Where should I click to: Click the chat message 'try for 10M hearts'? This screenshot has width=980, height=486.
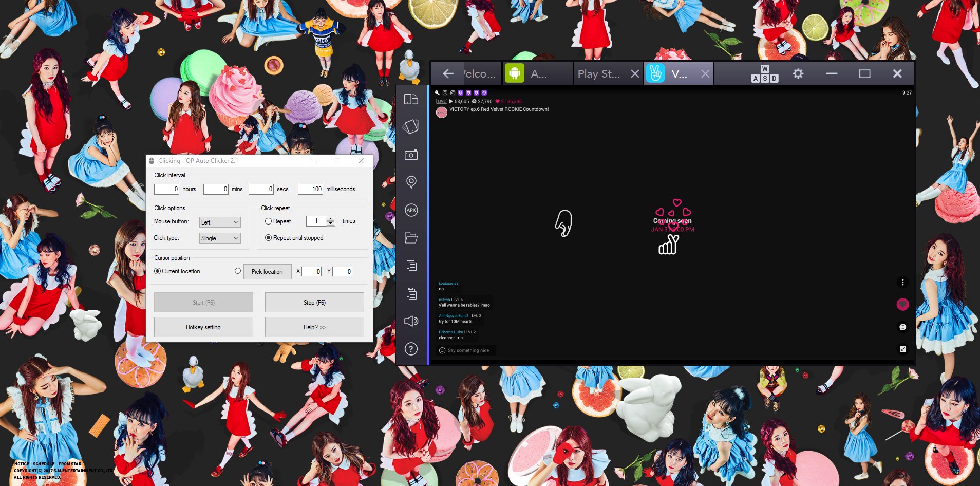tap(455, 322)
